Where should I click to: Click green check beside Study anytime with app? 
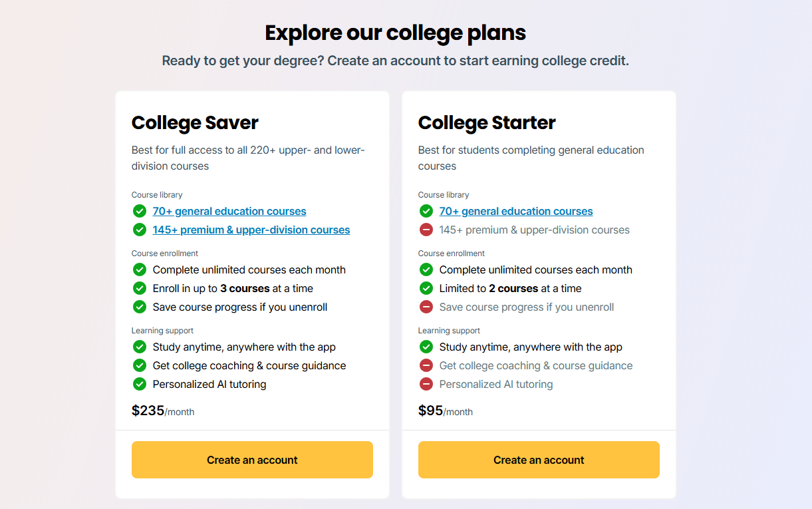click(140, 347)
